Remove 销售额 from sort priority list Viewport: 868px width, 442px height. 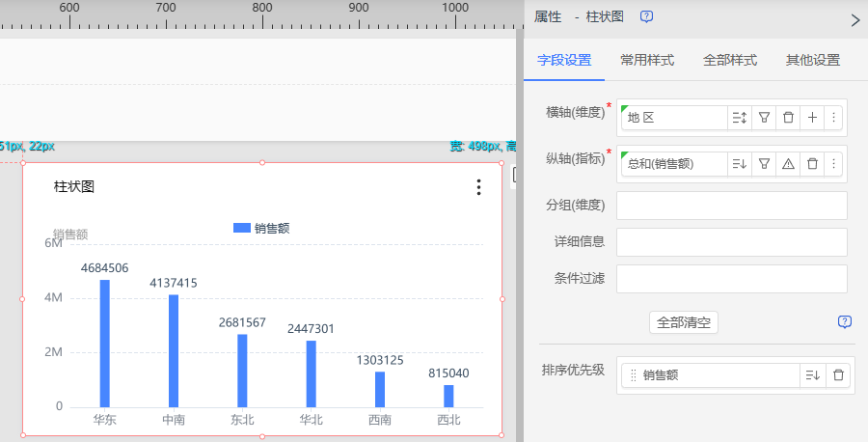838,375
